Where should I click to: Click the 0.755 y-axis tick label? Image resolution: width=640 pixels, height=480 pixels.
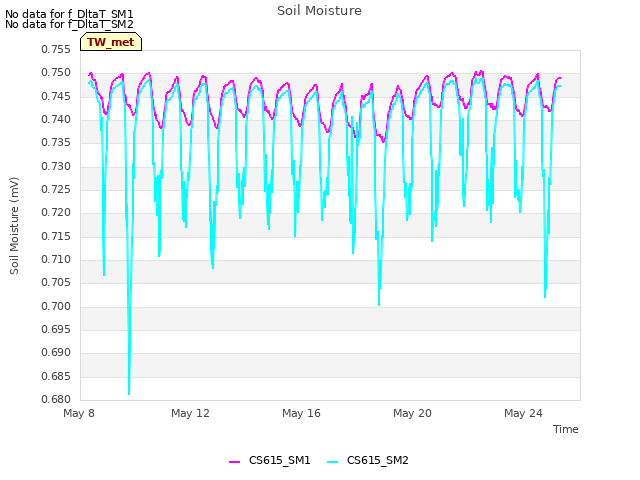pyautogui.click(x=56, y=49)
